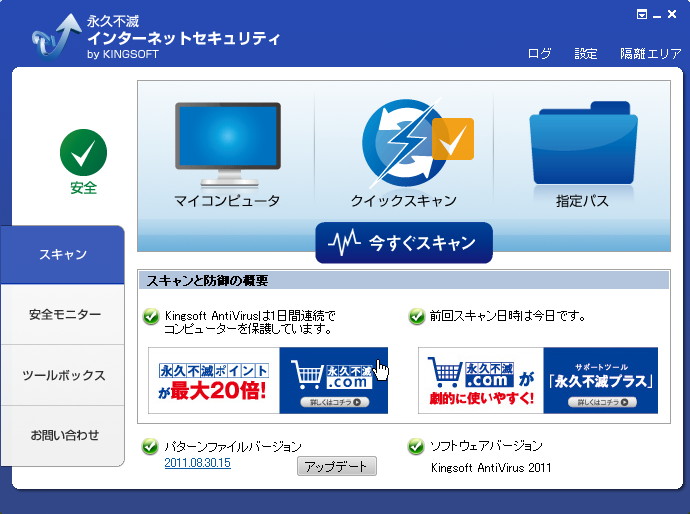Open the 隔離エリア menu

(x=650, y=54)
